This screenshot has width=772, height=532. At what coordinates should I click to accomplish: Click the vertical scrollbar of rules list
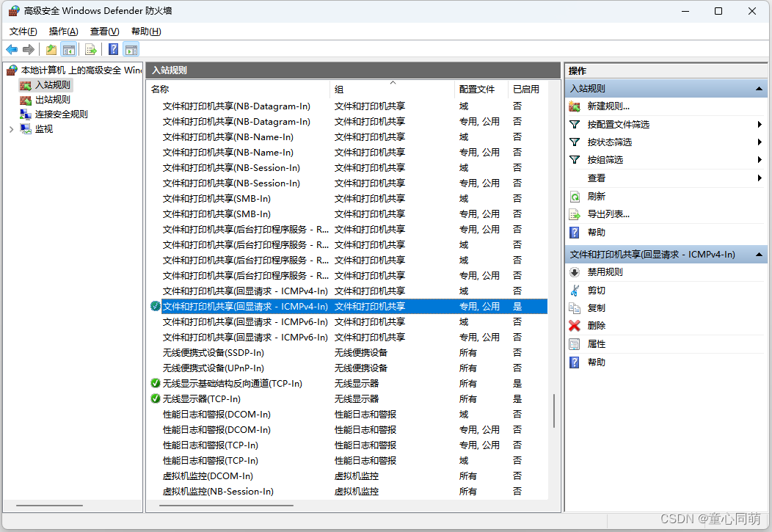pos(554,410)
